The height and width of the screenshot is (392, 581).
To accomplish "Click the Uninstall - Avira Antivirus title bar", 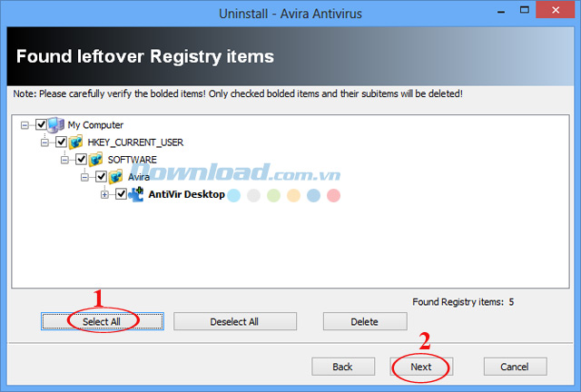I will tap(290, 14).
